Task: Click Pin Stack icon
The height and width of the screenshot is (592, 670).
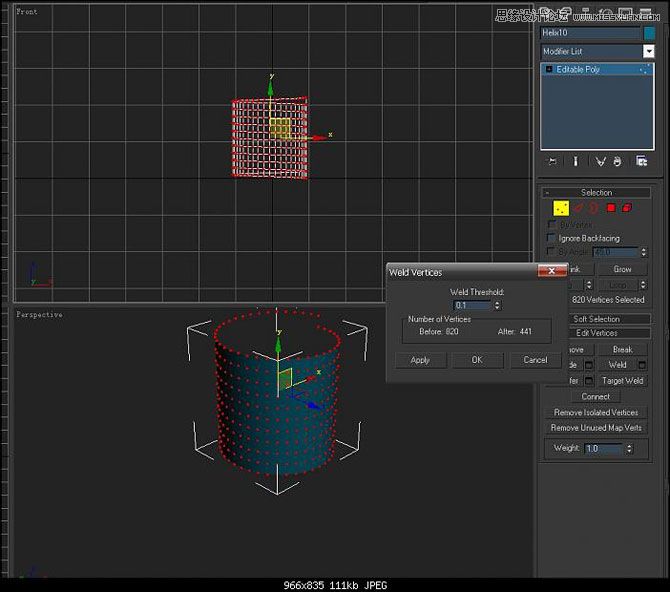Action: (552, 162)
